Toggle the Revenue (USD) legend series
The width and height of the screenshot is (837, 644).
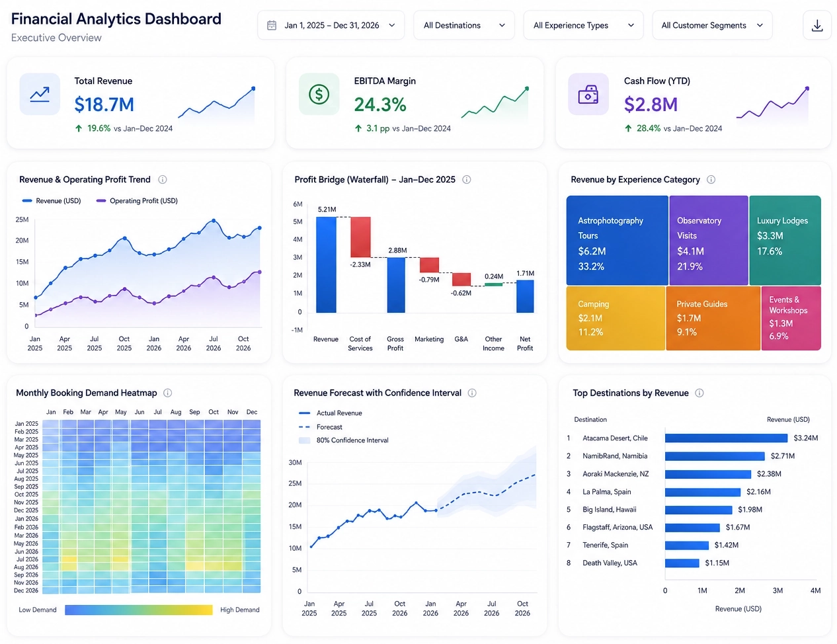52,200
